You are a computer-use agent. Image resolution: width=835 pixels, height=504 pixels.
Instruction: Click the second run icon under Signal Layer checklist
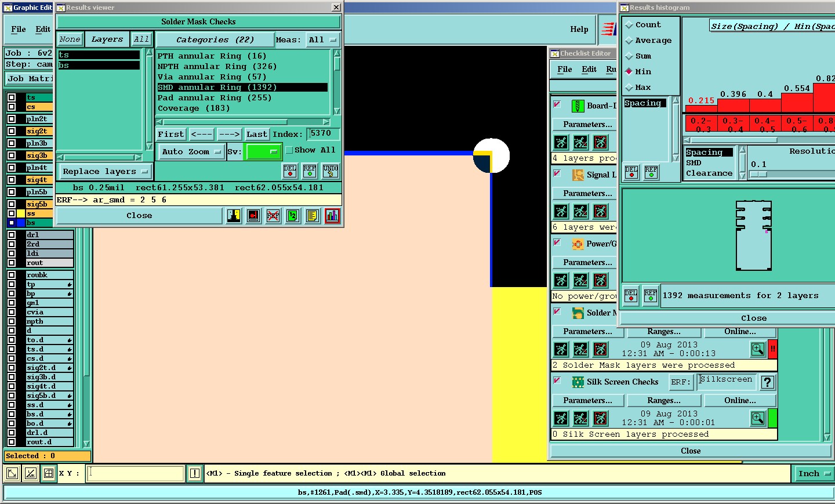coord(580,211)
